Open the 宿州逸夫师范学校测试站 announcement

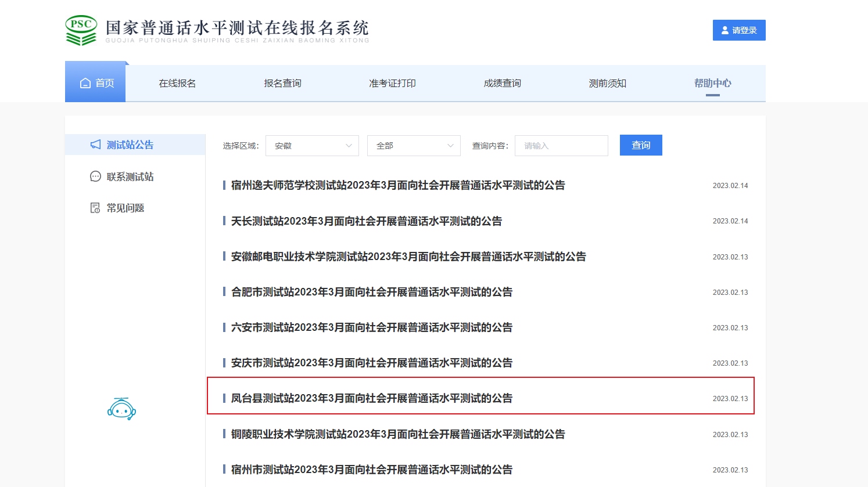398,185
